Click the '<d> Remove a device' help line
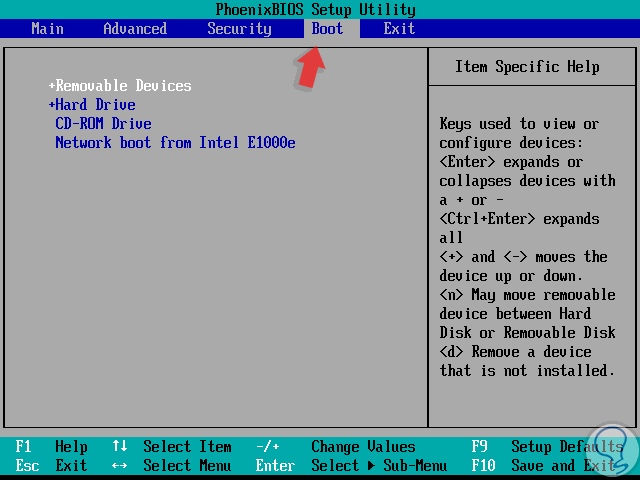This screenshot has height=480, width=640. coord(515,351)
